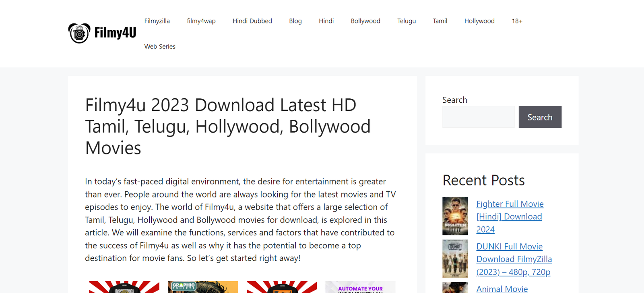Click the dark Search button
644x293 pixels.
click(x=540, y=117)
